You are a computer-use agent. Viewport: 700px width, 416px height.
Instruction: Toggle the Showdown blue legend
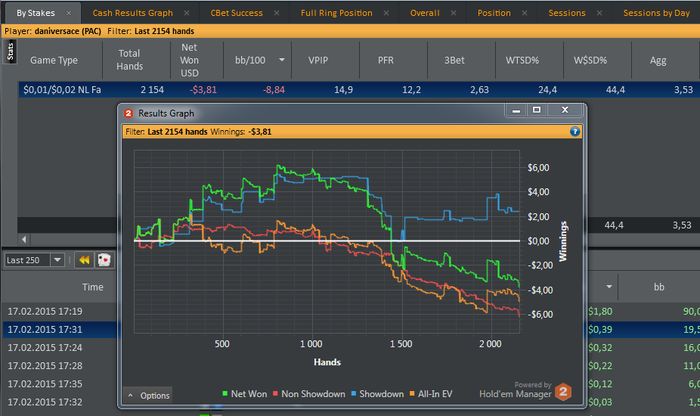point(377,394)
